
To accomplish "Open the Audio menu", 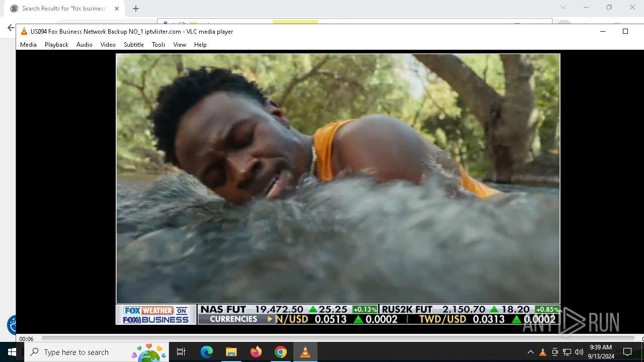I will pyautogui.click(x=84, y=45).
